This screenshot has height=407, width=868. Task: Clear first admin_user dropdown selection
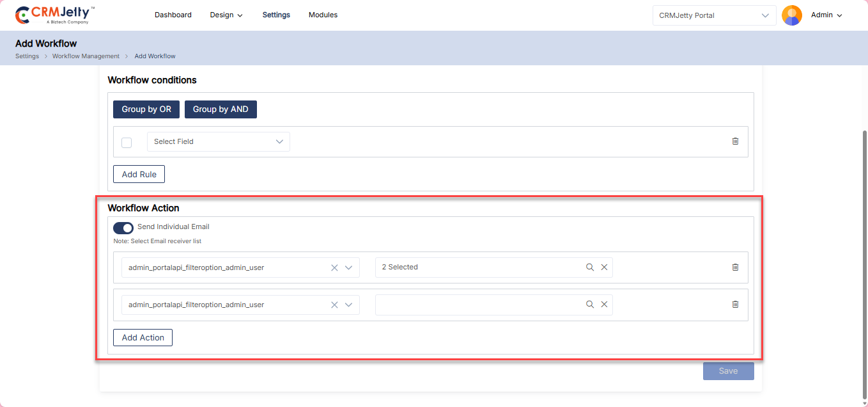point(334,268)
